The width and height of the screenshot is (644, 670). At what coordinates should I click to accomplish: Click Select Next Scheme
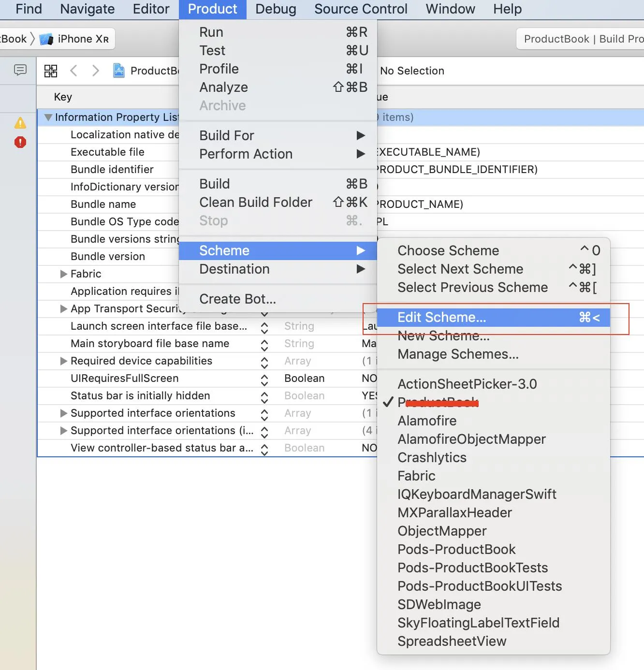(x=494, y=269)
